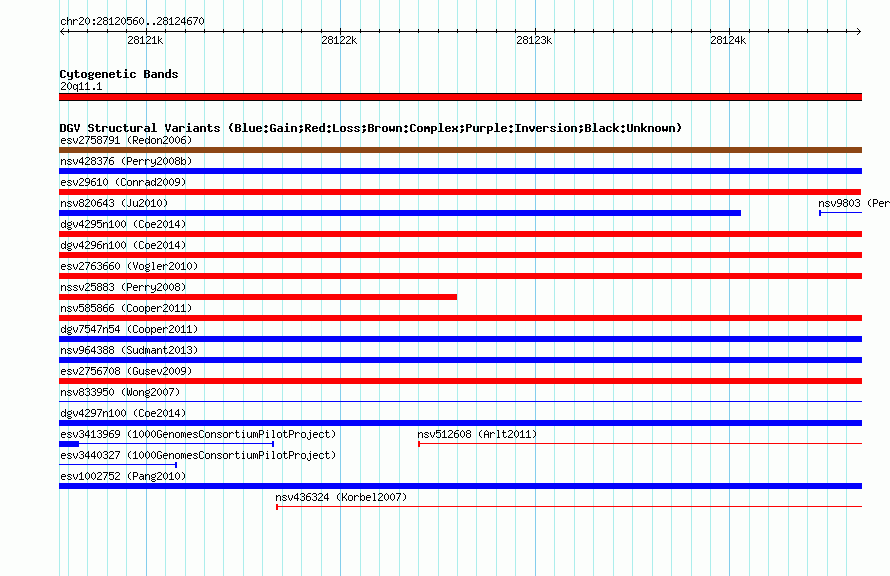Select nsv585866 (Cooper2011) label
Screen dimensions: 890x576
[126, 308]
